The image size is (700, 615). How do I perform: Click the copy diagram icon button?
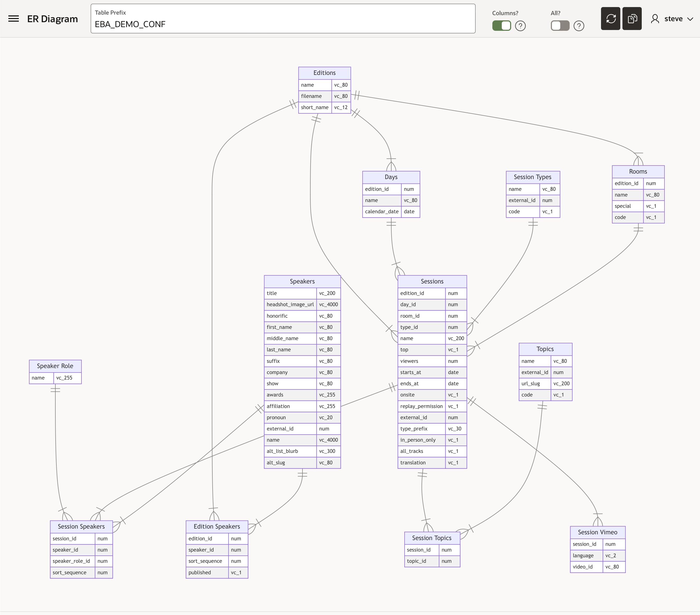pyautogui.click(x=632, y=19)
